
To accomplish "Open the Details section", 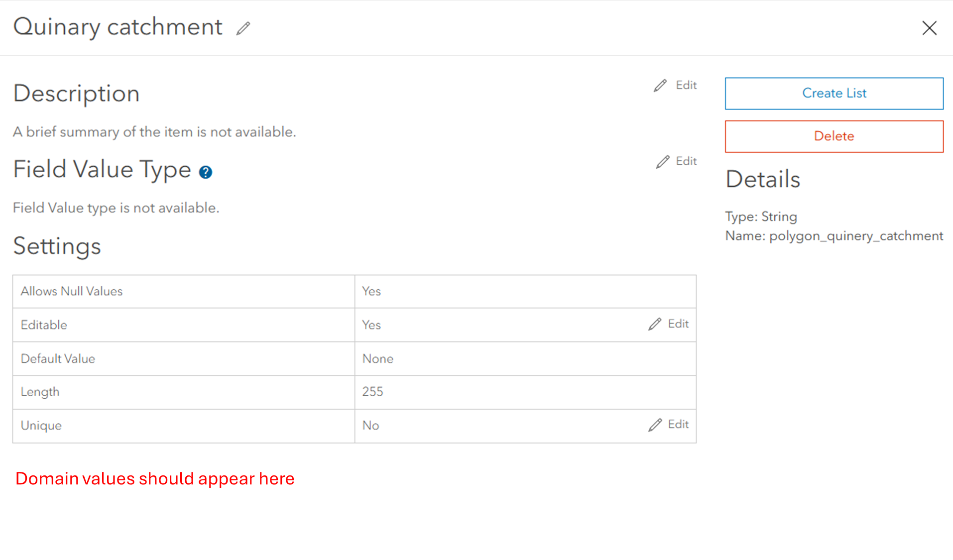I will pyautogui.click(x=762, y=179).
